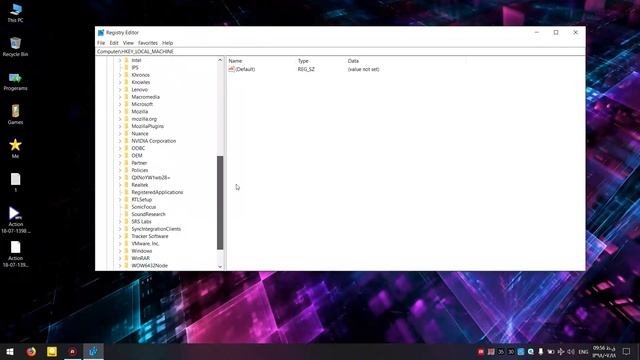
Task: Select the Macromedia registry key
Action: 145,97
